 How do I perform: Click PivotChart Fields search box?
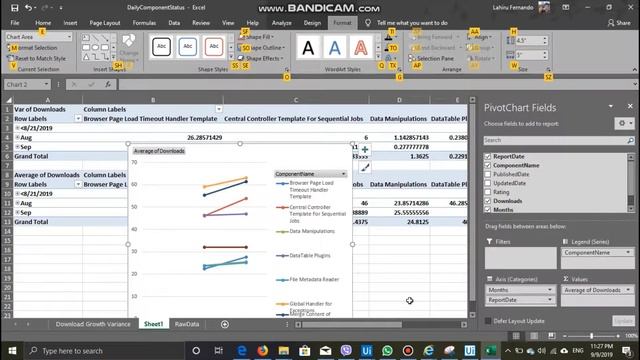pos(559,140)
